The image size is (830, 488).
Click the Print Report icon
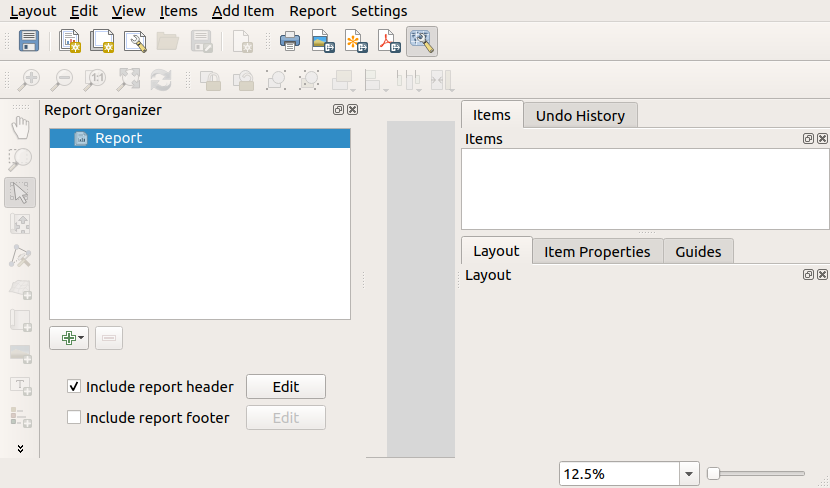290,41
